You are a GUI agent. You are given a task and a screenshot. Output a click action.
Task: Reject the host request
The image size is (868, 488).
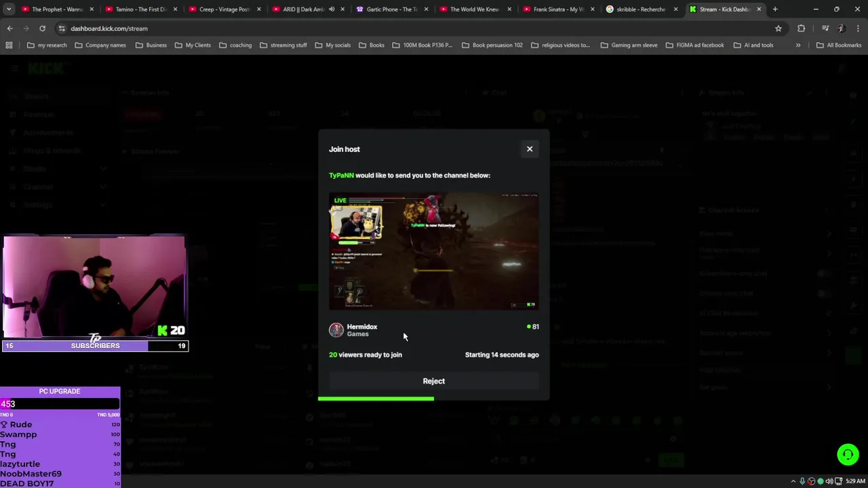434,381
